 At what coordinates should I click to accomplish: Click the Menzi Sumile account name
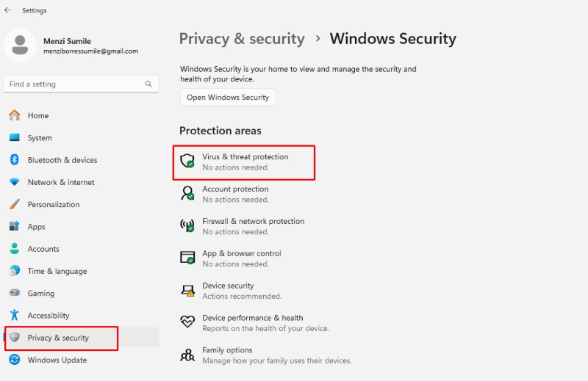(67, 41)
